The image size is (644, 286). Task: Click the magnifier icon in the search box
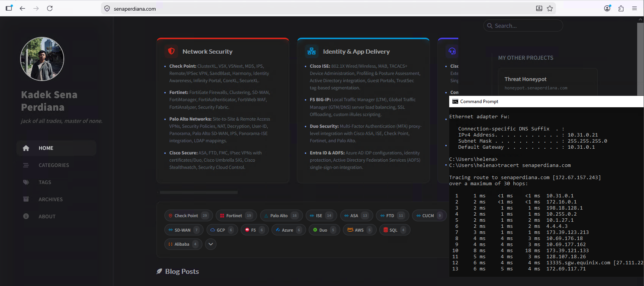click(x=490, y=26)
